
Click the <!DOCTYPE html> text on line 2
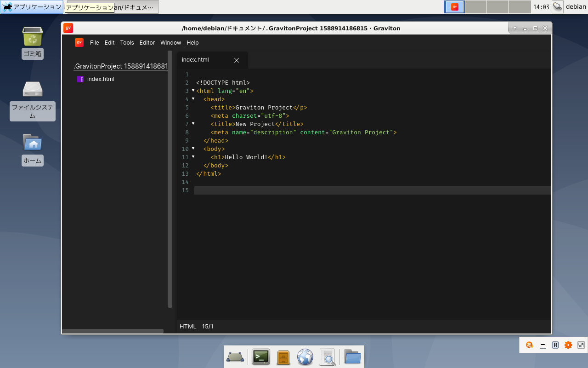pos(223,83)
